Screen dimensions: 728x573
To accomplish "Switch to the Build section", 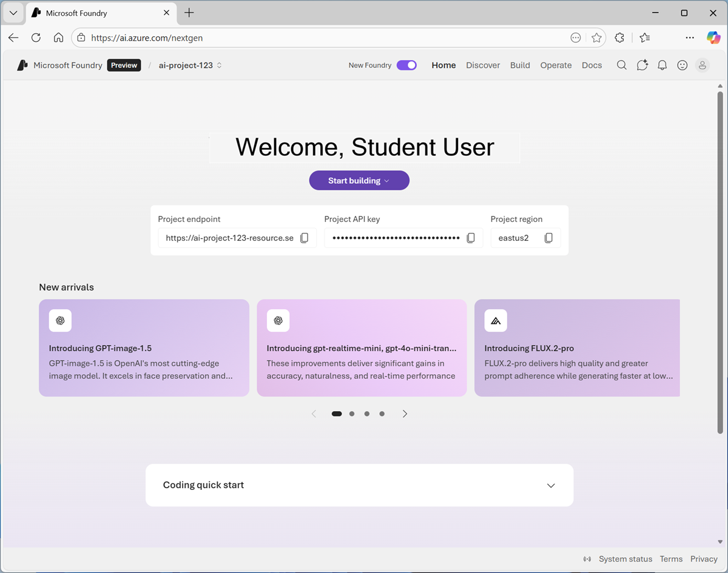I will [x=520, y=65].
